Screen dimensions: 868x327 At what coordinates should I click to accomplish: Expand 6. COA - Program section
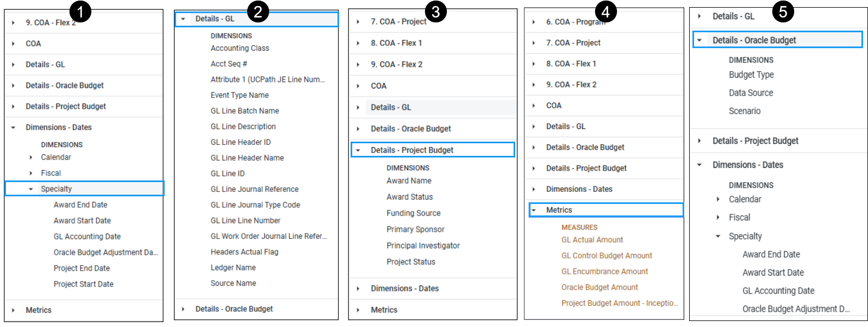[534, 22]
